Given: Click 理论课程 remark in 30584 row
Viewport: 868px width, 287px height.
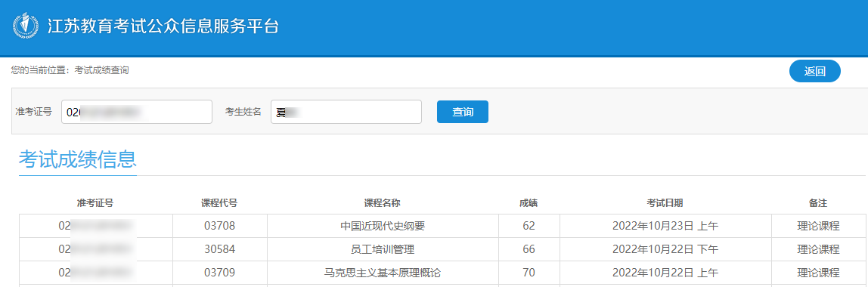Looking at the screenshot, I should tap(819, 249).
